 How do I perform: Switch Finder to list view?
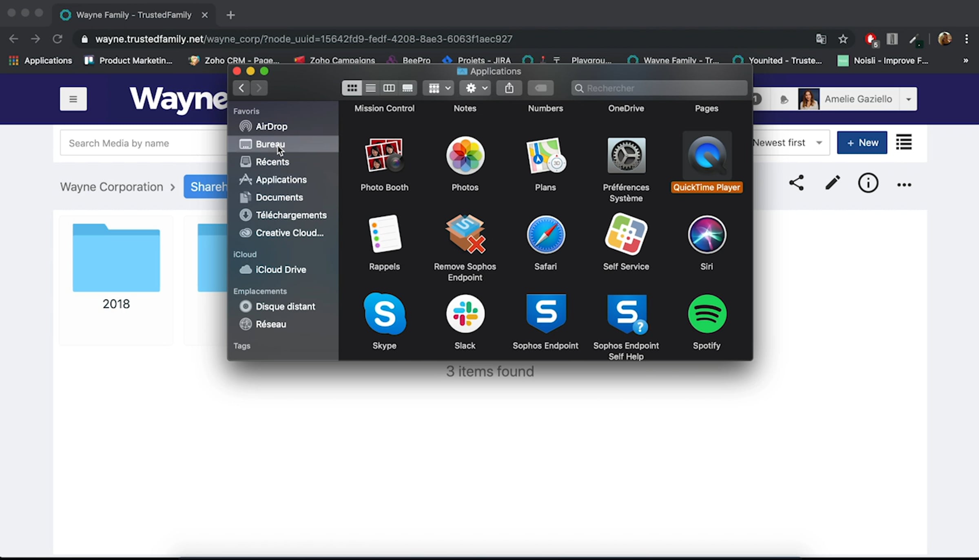tap(370, 88)
